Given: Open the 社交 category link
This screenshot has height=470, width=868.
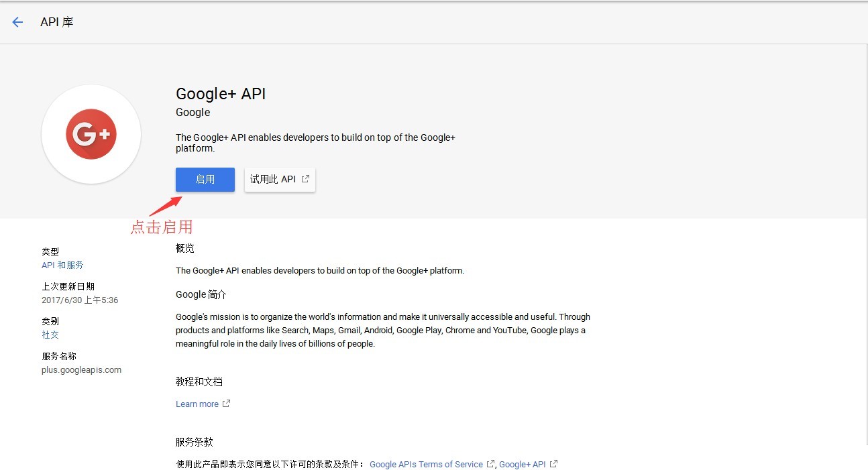Looking at the screenshot, I should [50, 335].
